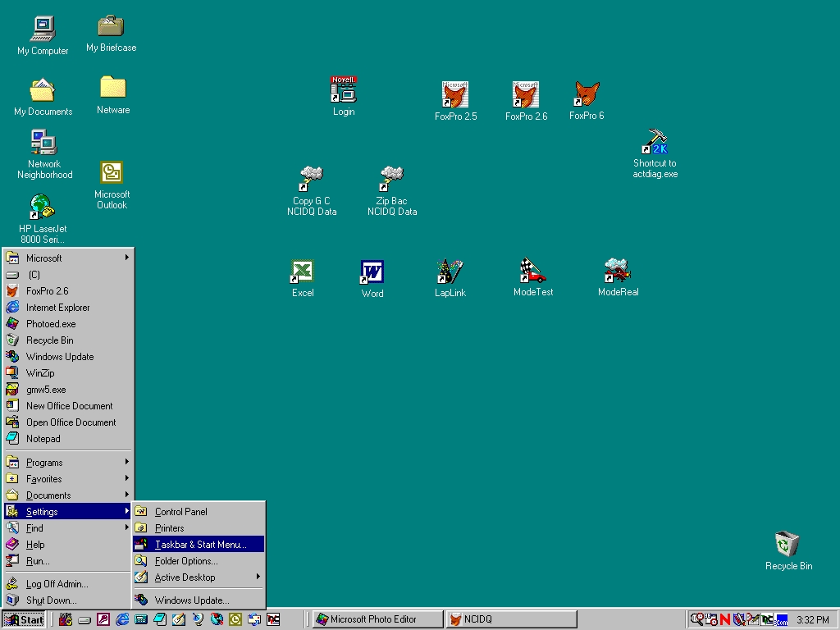
Task: Choose Recycle Bin in the Start menu
Action: coord(68,340)
